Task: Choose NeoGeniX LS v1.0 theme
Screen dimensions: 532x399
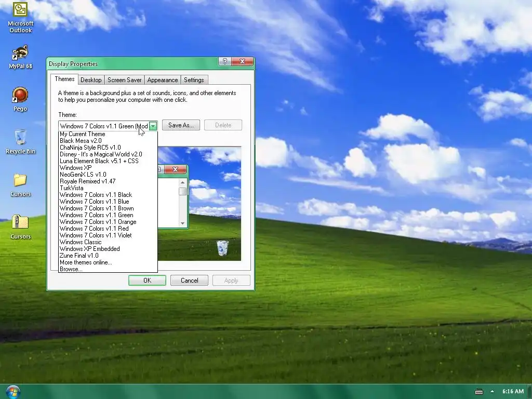Action: [x=108, y=175]
